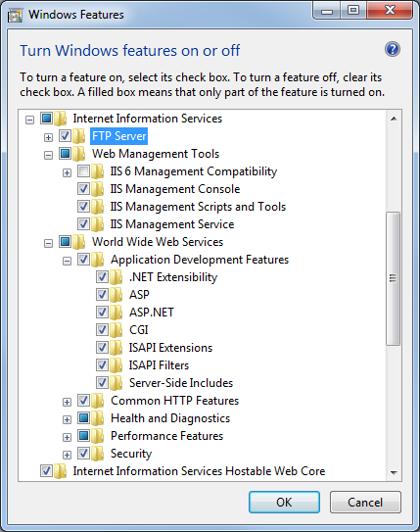The height and width of the screenshot is (532, 420).
Task: Minimize the Windows Features window
Action: point(327,11)
